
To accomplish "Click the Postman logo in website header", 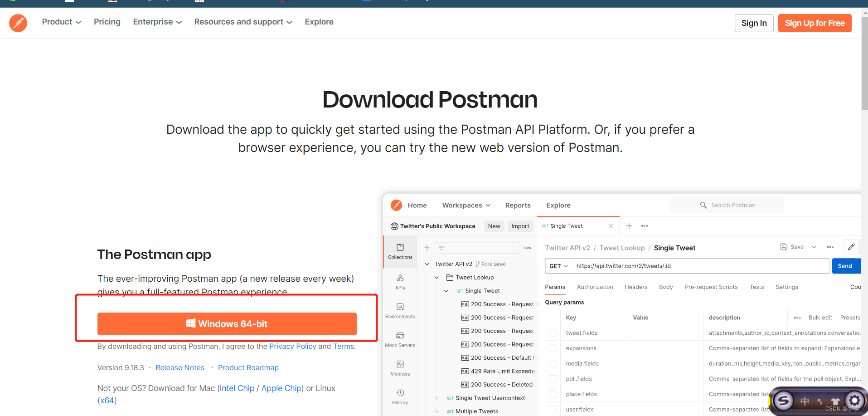I will 18,23.
